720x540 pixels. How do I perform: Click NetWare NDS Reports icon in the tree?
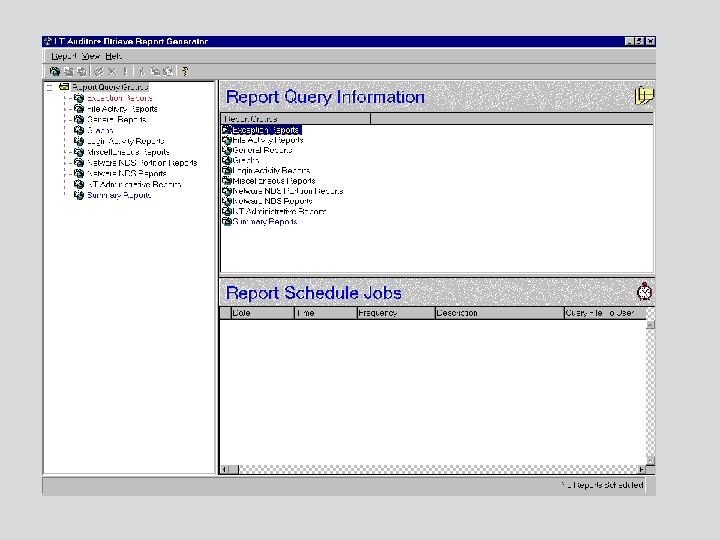point(79,174)
